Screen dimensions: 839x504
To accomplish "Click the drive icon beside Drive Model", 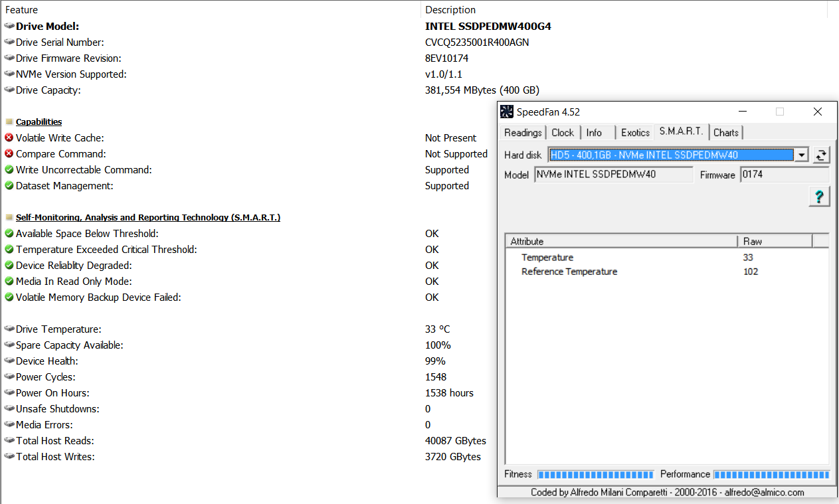I will (9, 27).
